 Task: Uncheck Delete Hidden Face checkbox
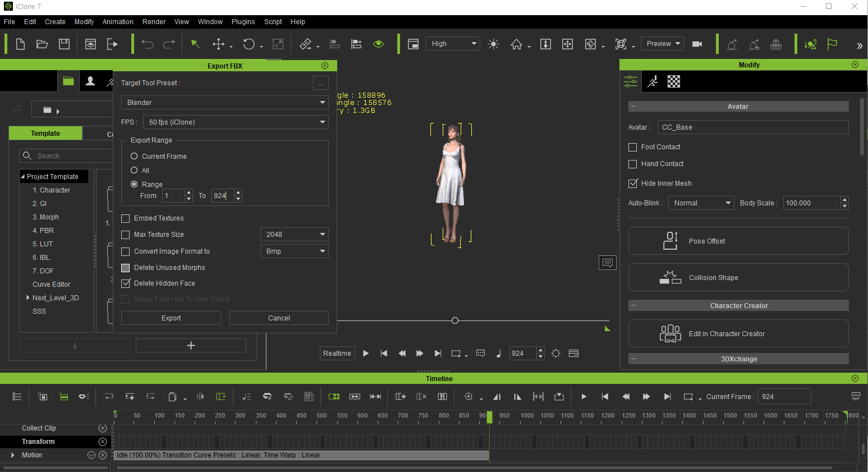126,283
